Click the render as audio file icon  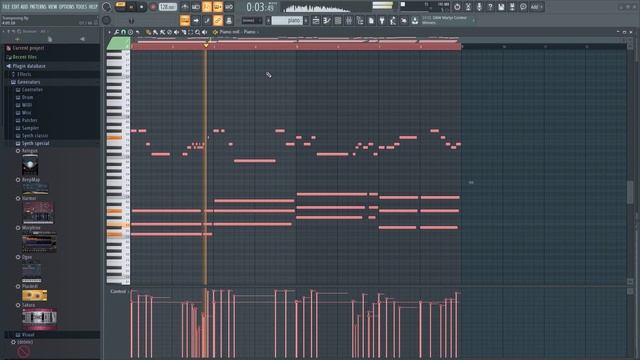tap(512, 7)
